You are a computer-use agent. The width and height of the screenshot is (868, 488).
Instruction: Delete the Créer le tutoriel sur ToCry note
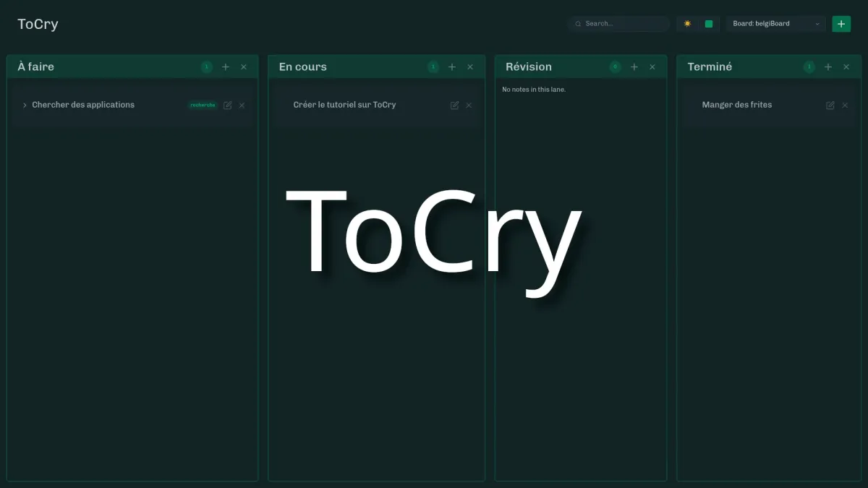pyautogui.click(x=469, y=106)
